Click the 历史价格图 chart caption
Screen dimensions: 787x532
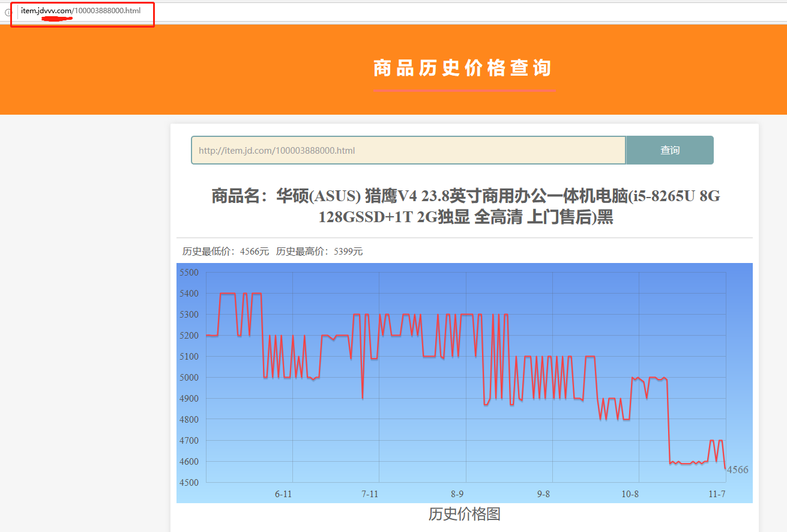pos(465,514)
